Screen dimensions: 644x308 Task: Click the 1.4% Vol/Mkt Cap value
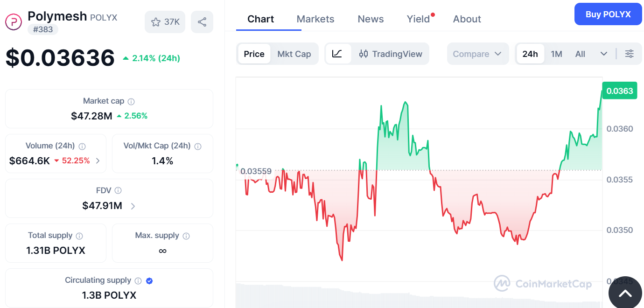click(162, 161)
